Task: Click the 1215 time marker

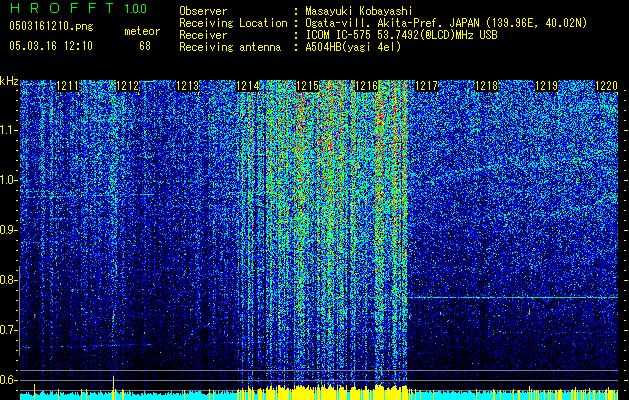Action: (307, 86)
